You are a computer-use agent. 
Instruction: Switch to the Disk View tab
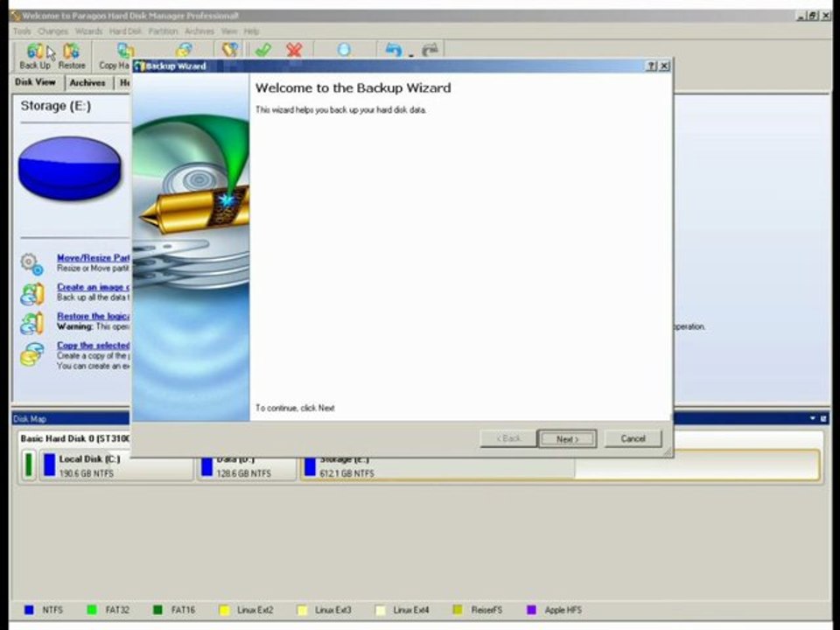coord(35,82)
